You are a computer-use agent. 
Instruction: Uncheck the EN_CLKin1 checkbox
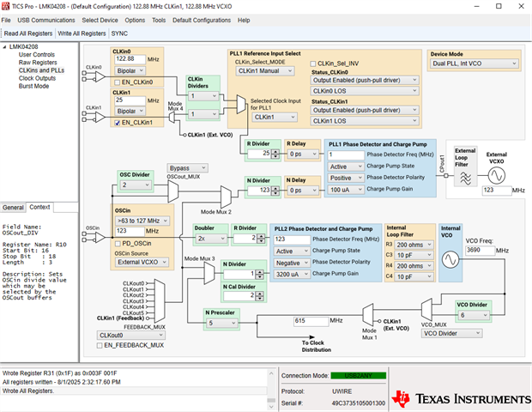[x=118, y=123]
